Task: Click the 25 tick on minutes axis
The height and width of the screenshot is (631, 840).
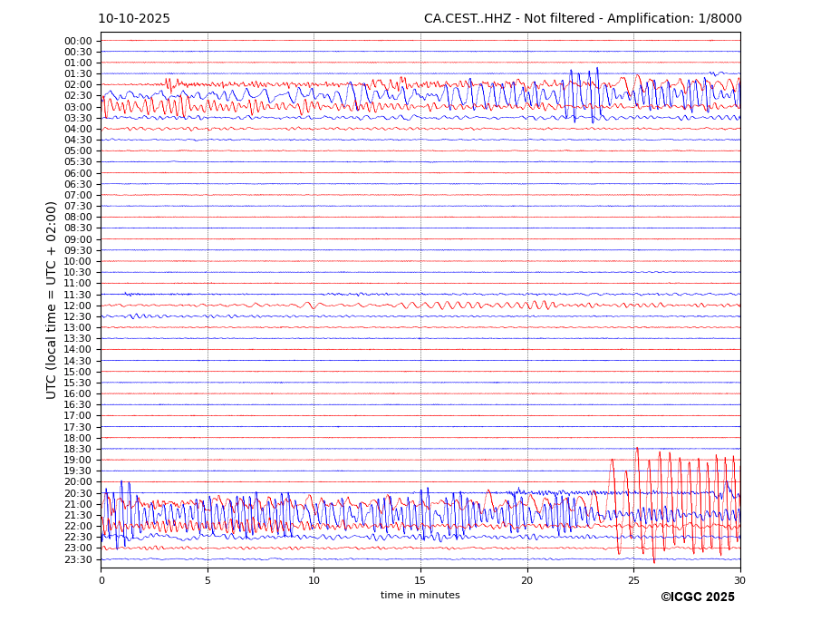Action: tap(633, 580)
